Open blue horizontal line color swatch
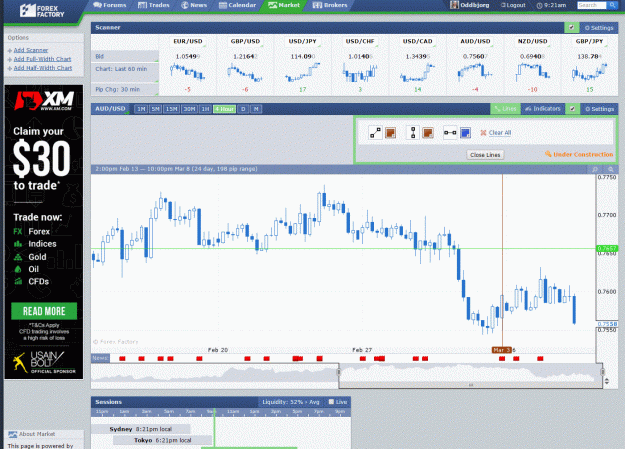Viewport: 625px width, 449px height. [x=465, y=133]
